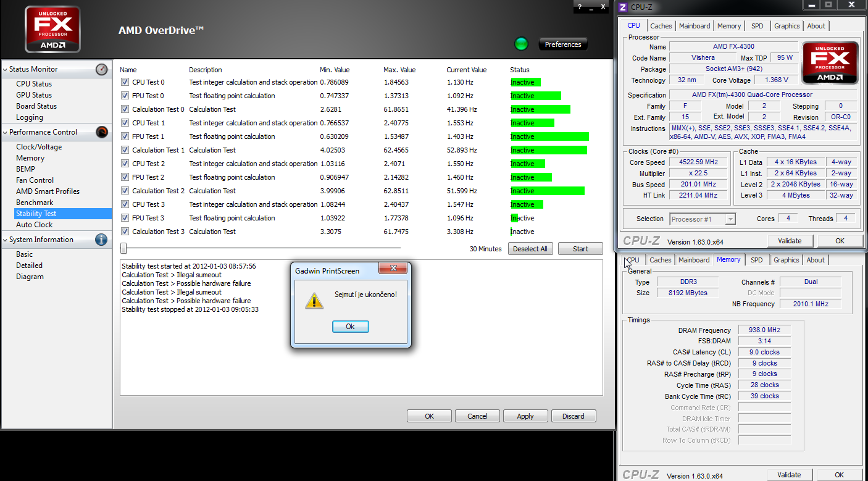Open Clock/Voltage in the sidebar
The width and height of the screenshot is (868, 481).
(39, 147)
